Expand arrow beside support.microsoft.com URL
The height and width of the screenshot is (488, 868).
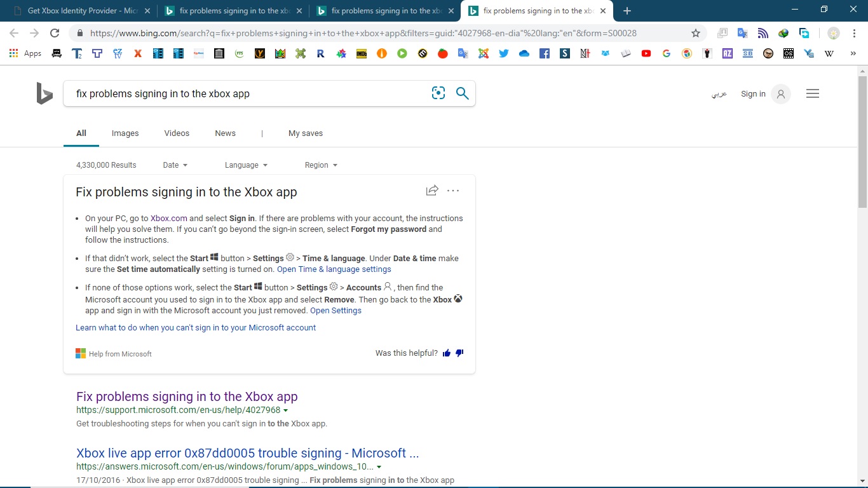tap(286, 410)
